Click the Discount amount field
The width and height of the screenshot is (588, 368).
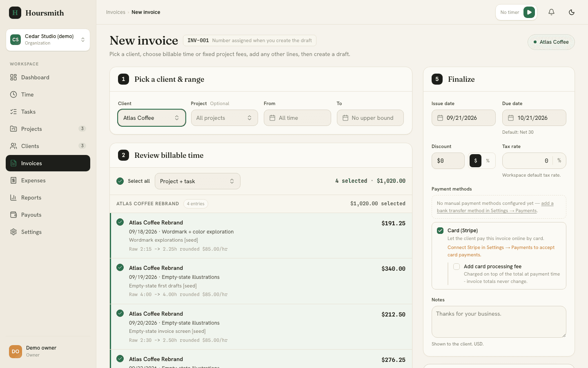tap(448, 161)
